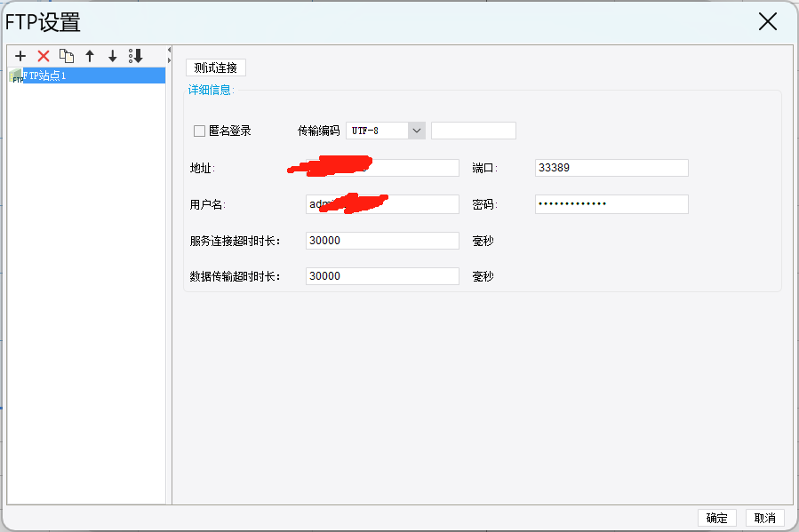The height and width of the screenshot is (532, 799).
Task: Select FTP站点1 in the site list
Action: click(86, 75)
